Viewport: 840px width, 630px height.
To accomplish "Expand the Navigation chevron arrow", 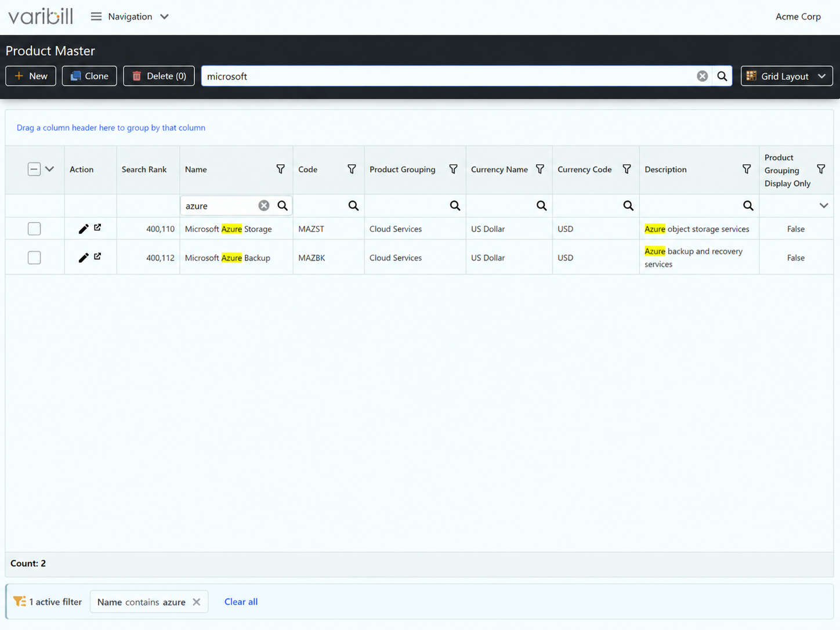I will coord(165,17).
